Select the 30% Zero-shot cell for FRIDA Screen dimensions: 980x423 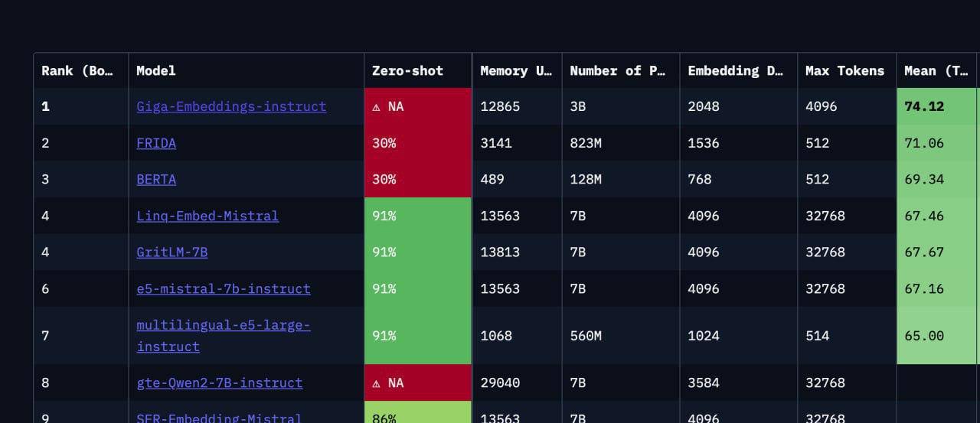point(384,143)
